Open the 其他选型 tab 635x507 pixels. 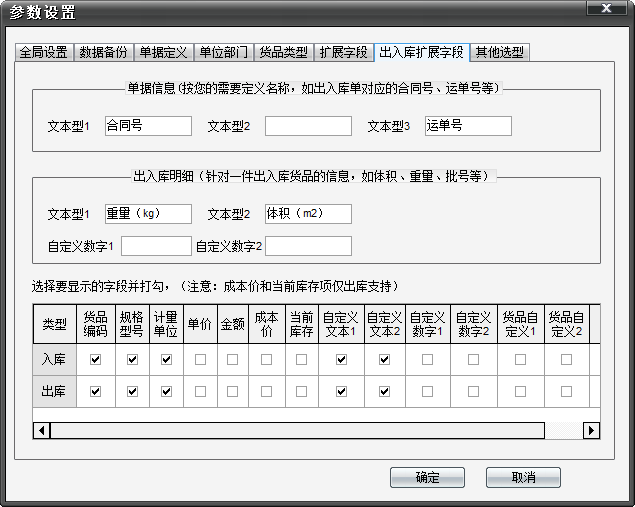point(500,52)
